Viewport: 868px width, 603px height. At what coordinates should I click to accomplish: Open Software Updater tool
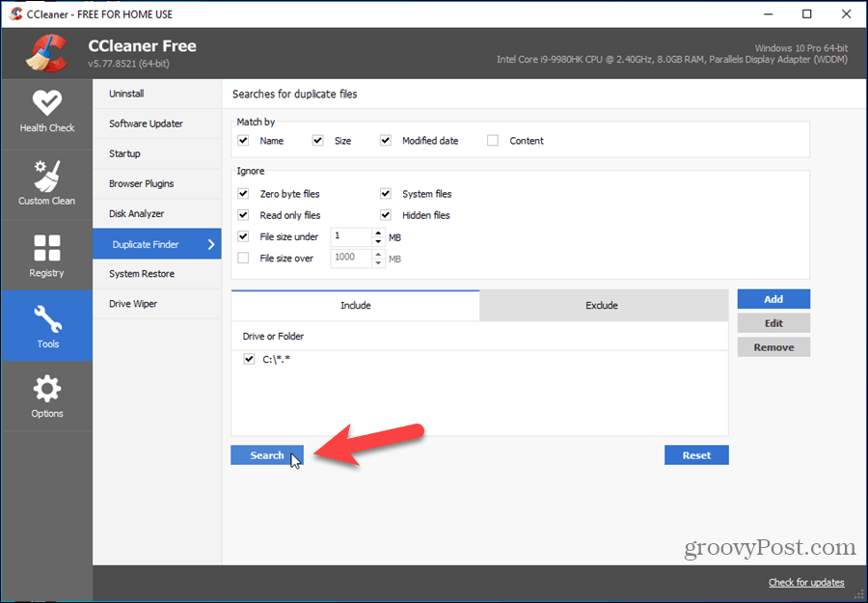pos(157,123)
